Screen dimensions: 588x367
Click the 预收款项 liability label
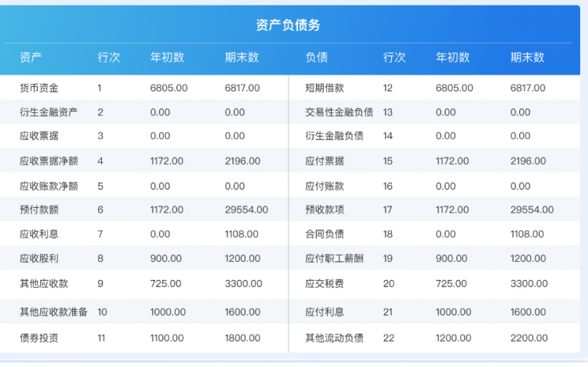click(x=325, y=210)
